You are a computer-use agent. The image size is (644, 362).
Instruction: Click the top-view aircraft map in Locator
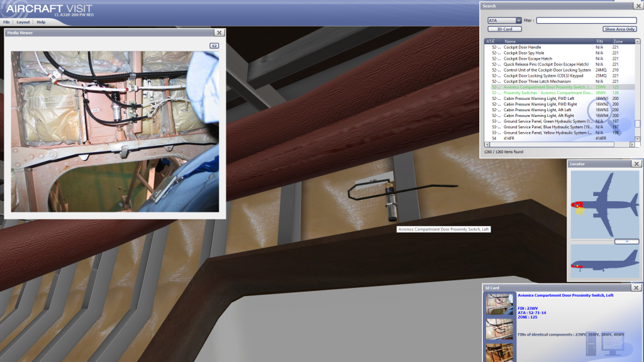[605, 205]
